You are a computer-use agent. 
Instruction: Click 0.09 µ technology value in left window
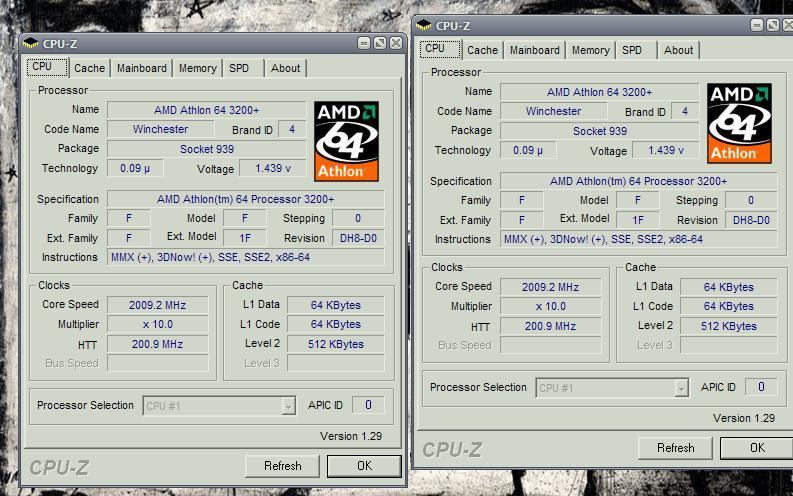pos(135,168)
